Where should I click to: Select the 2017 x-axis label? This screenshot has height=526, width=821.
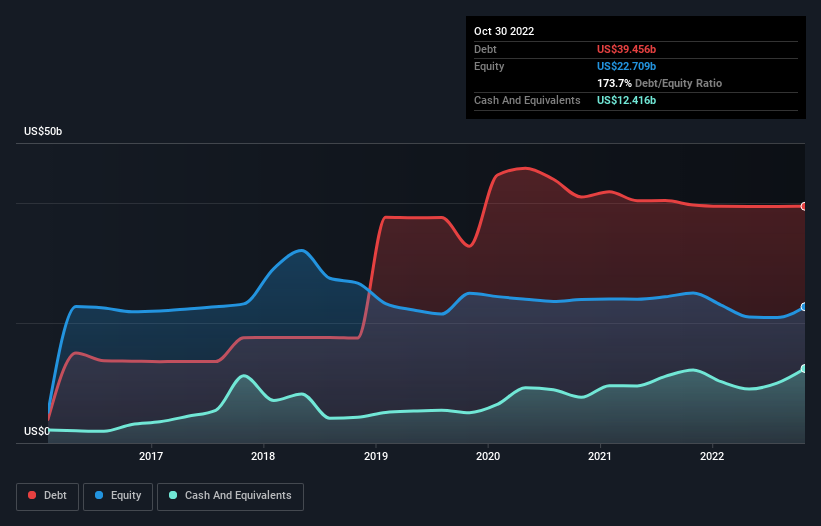point(151,456)
